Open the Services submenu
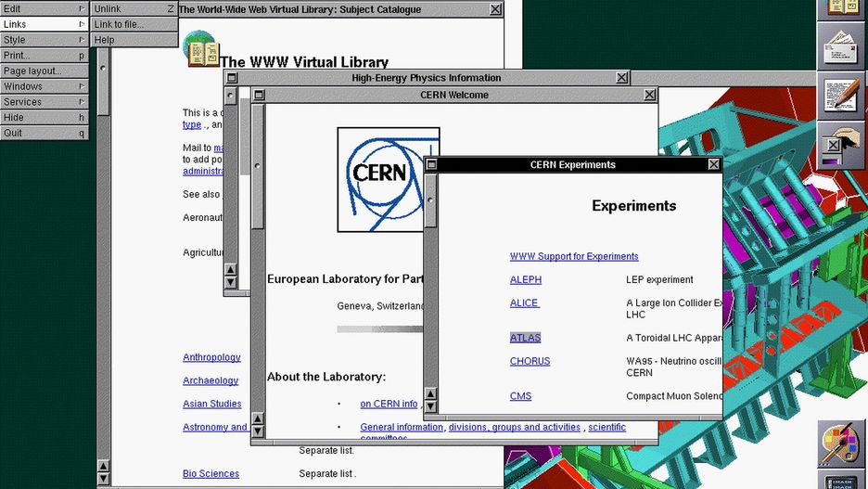The width and height of the screenshot is (868, 489). [x=45, y=101]
